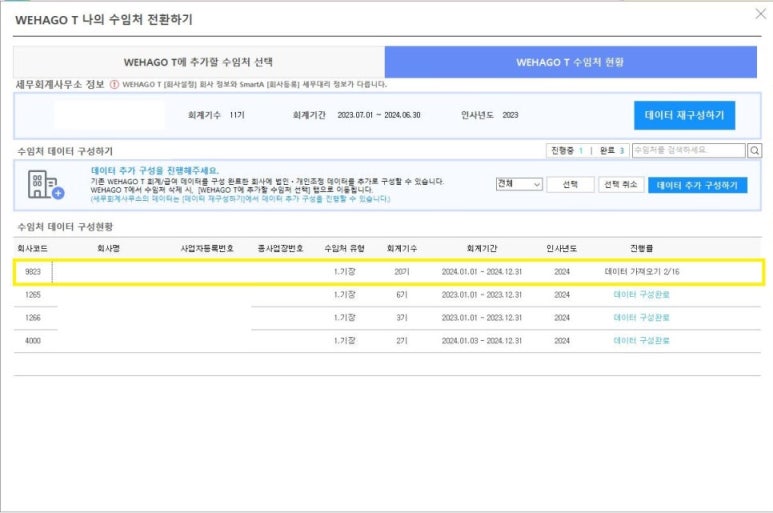The width and height of the screenshot is (773, 513).
Task: Click the 2기 cell in row 4000
Action: 402,341
